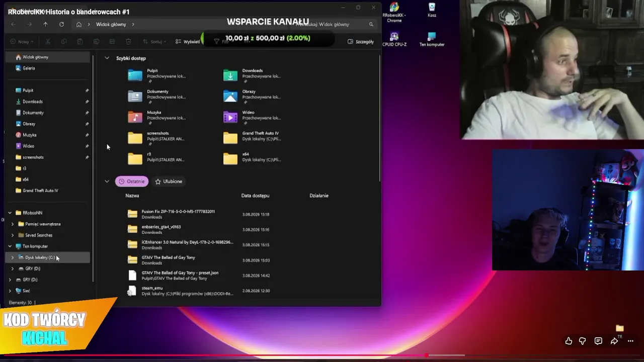The height and width of the screenshot is (362, 644).
Task: Open the Wyświetl view dropdown
Action: pyautogui.click(x=188, y=42)
